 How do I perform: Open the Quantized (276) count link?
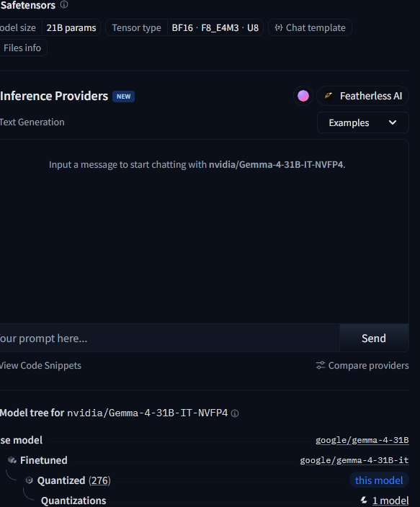coord(99,480)
